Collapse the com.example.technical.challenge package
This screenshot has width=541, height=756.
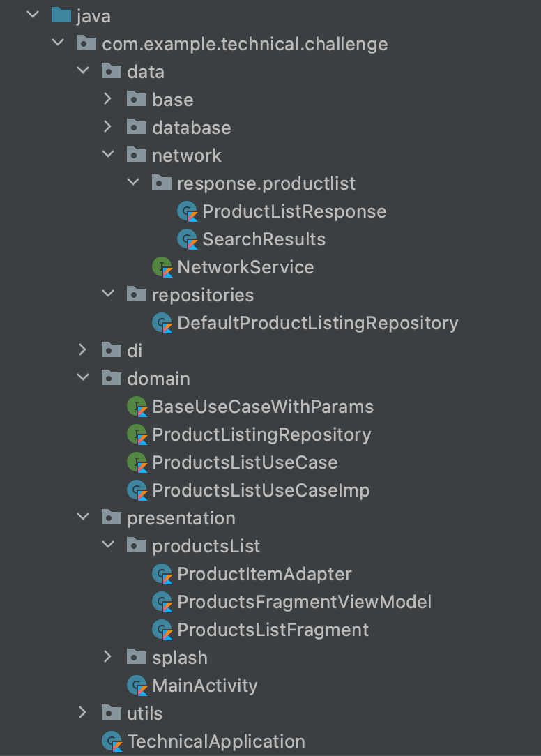[x=58, y=43]
